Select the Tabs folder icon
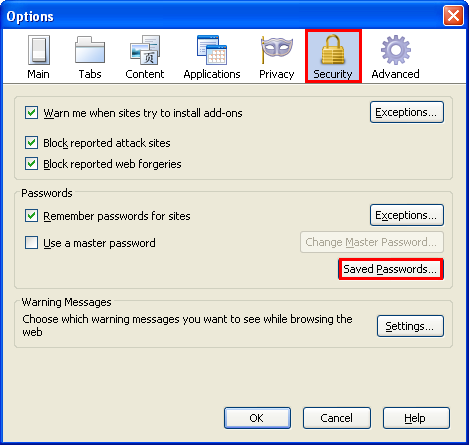This screenshot has width=469, height=445. coord(90,50)
